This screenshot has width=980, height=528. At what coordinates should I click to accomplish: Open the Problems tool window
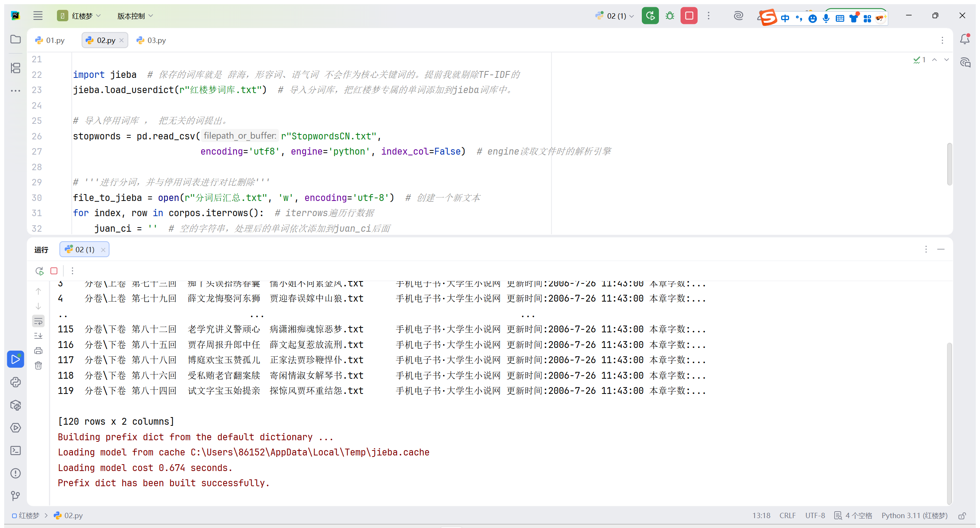point(16,473)
